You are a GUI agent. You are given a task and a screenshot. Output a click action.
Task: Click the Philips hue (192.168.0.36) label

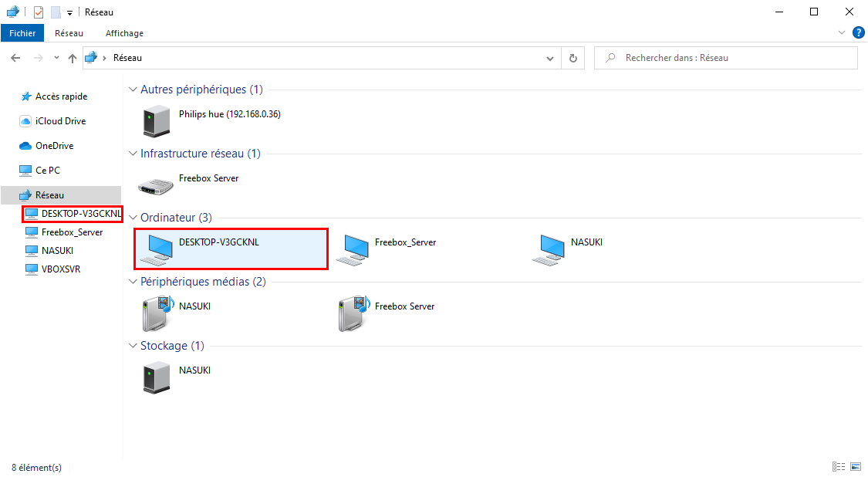[230, 114]
